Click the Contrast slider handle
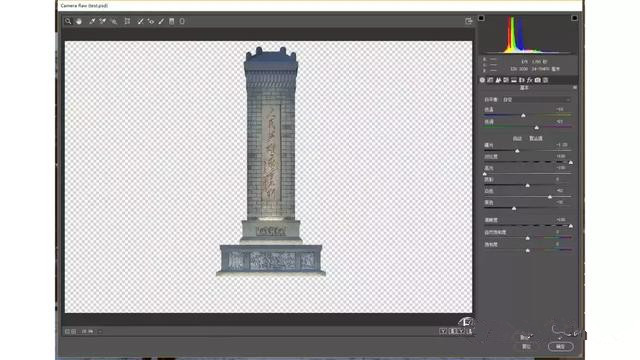 tap(571, 162)
